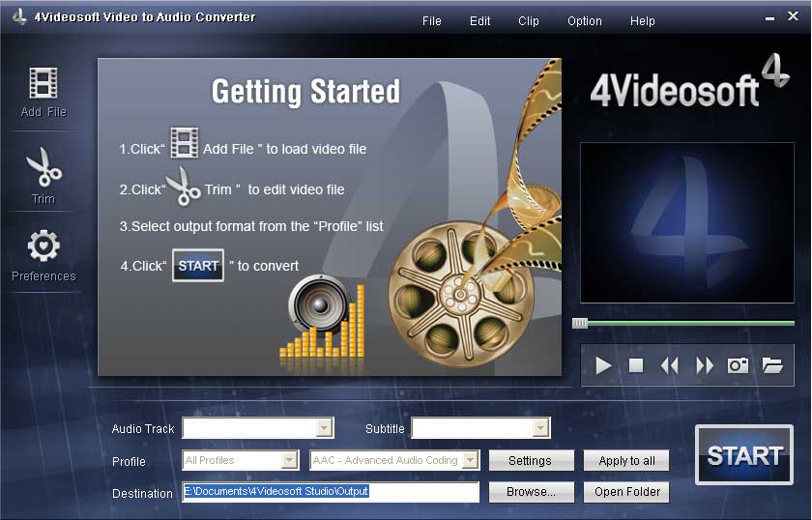This screenshot has height=520, width=812.
Task: Open the File menu
Action: point(432,21)
